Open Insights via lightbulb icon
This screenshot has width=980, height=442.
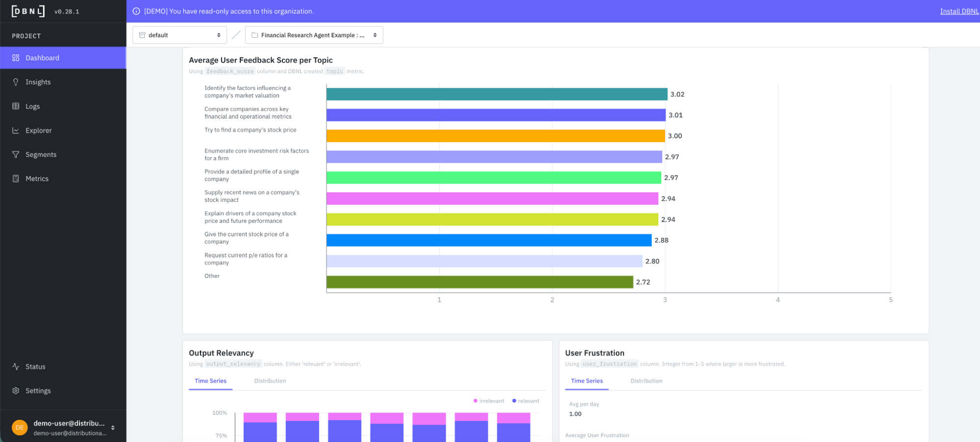coord(16,82)
